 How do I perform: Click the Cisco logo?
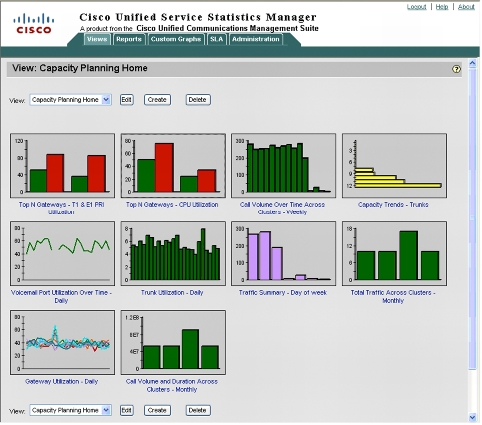tap(34, 24)
